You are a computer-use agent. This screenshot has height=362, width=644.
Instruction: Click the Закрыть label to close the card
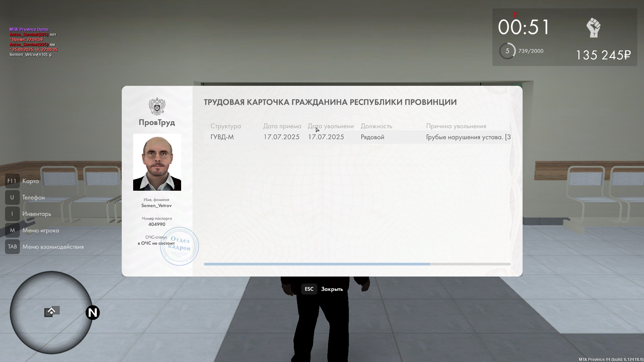click(x=332, y=289)
